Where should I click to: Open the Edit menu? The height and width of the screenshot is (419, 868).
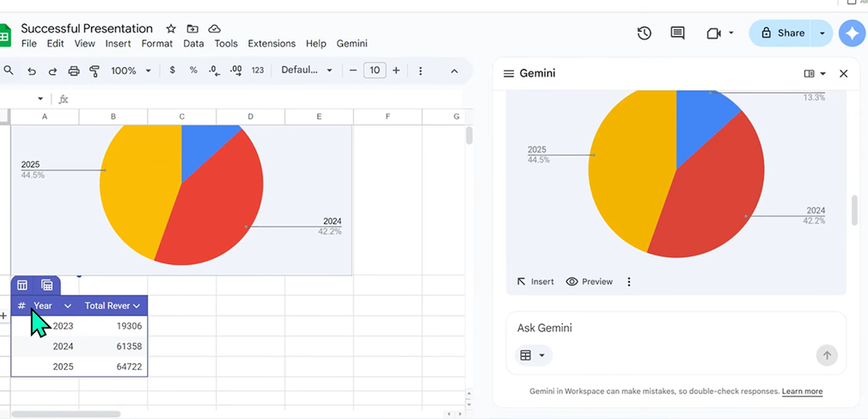55,43
